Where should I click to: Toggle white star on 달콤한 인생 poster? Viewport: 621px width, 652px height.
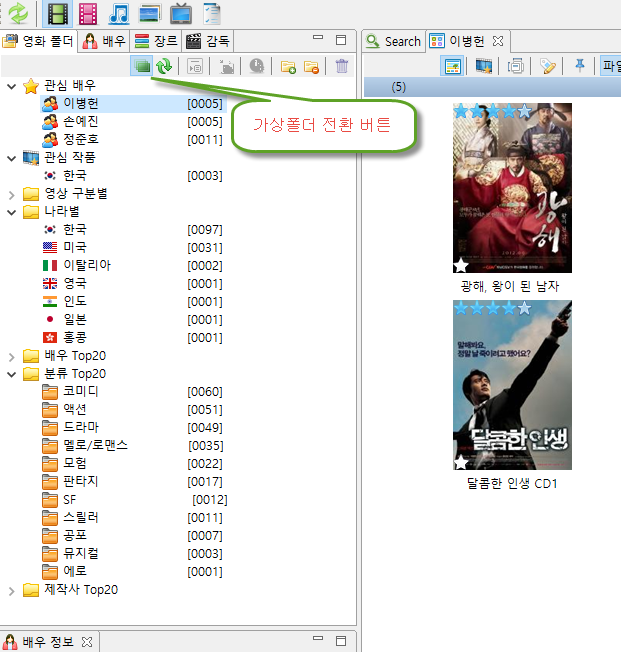click(x=461, y=462)
